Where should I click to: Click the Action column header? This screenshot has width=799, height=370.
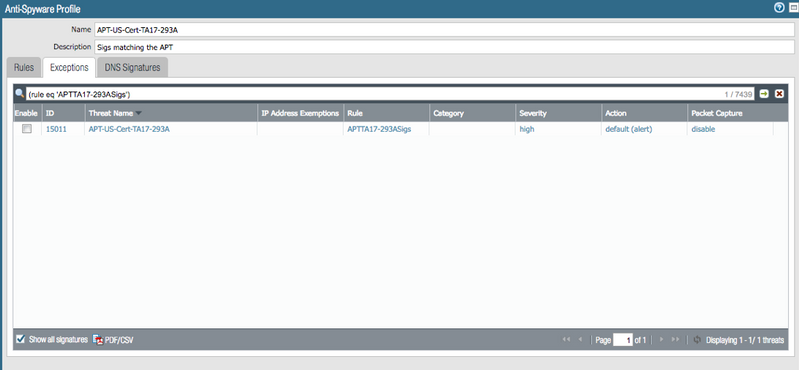click(644, 113)
